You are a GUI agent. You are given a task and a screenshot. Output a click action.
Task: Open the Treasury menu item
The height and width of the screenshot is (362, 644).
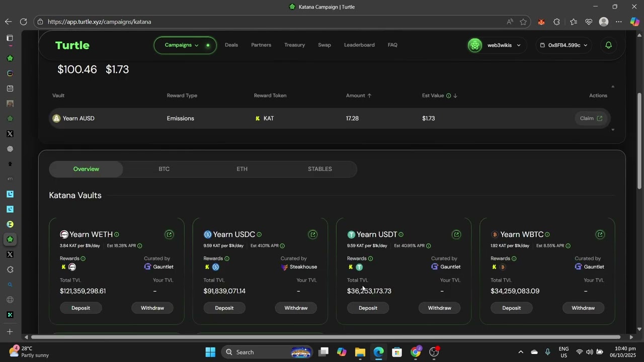294,45
